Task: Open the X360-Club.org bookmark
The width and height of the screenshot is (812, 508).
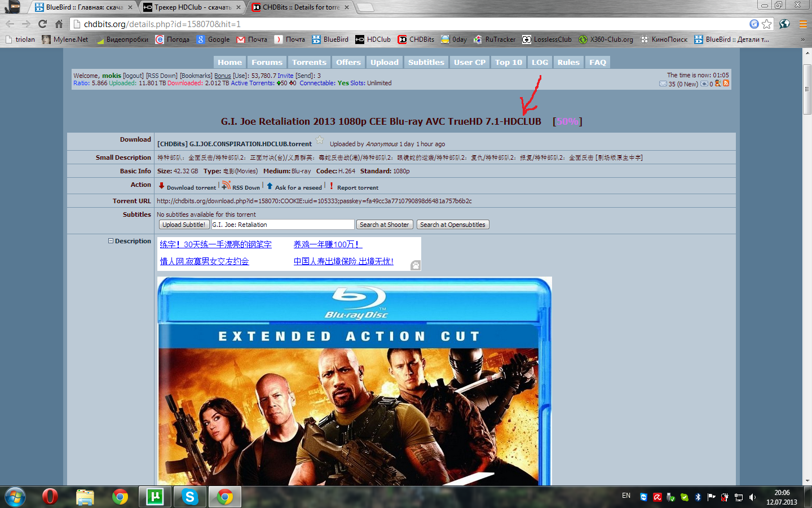Action: pos(606,40)
